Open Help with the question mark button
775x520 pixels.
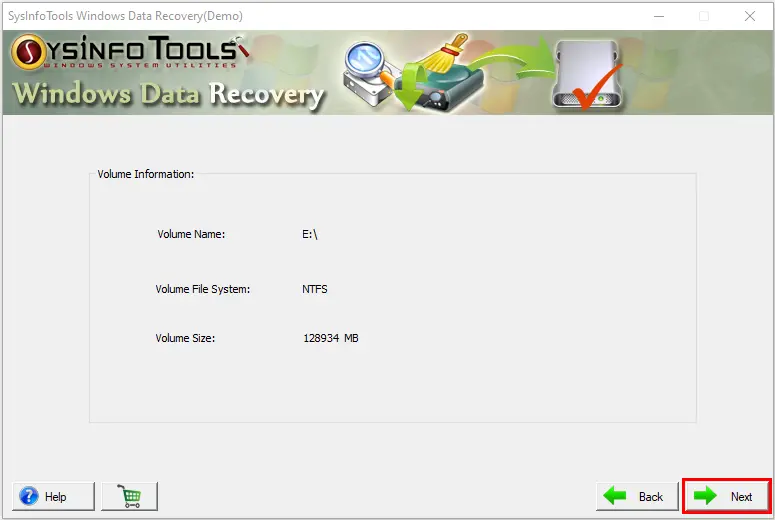point(53,496)
